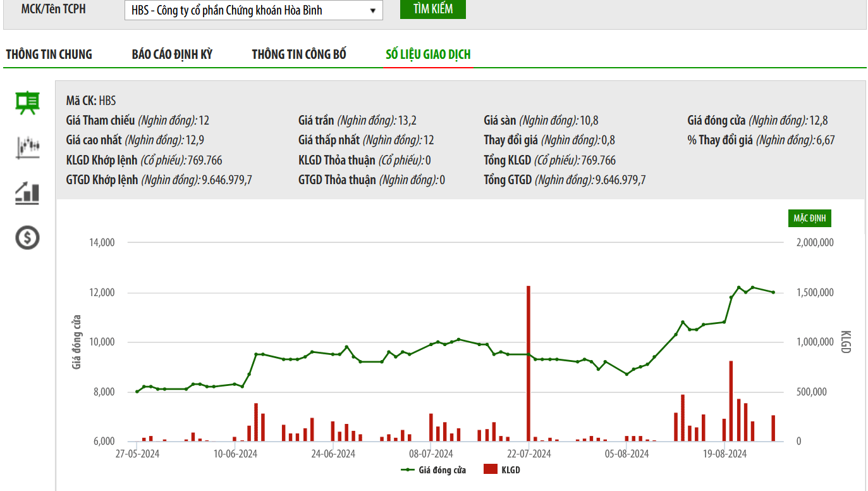Click the first price point at 27-05-2024
The width and height of the screenshot is (868, 491).
tap(137, 392)
